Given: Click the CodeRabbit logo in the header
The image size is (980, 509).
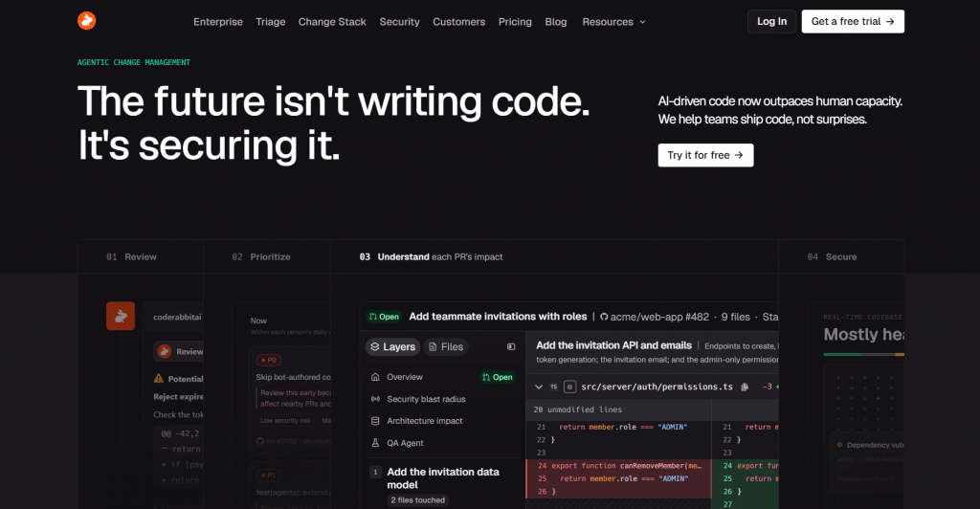Looking at the screenshot, I should (87, 21).
